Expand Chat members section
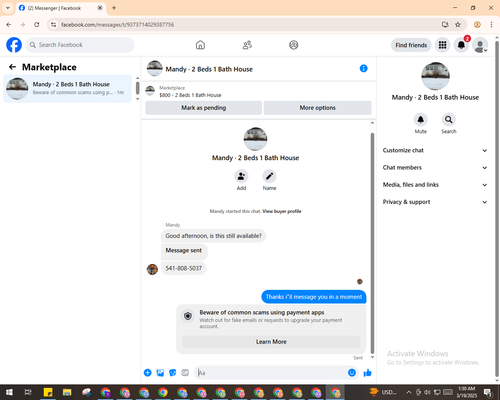The image size is (500, 400). 435,167
